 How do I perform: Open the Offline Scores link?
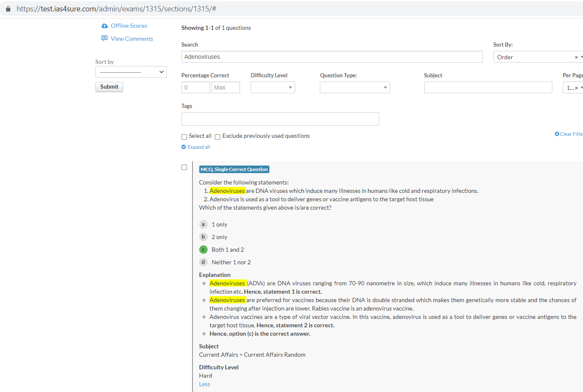click(129, 26)
